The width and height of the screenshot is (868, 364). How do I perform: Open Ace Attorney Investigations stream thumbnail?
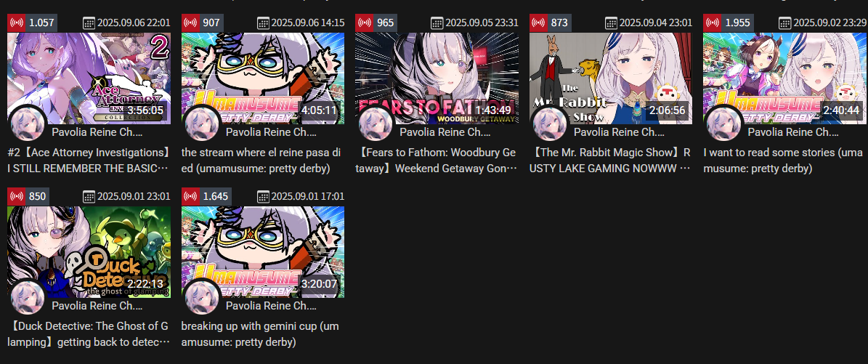point(89,78)
